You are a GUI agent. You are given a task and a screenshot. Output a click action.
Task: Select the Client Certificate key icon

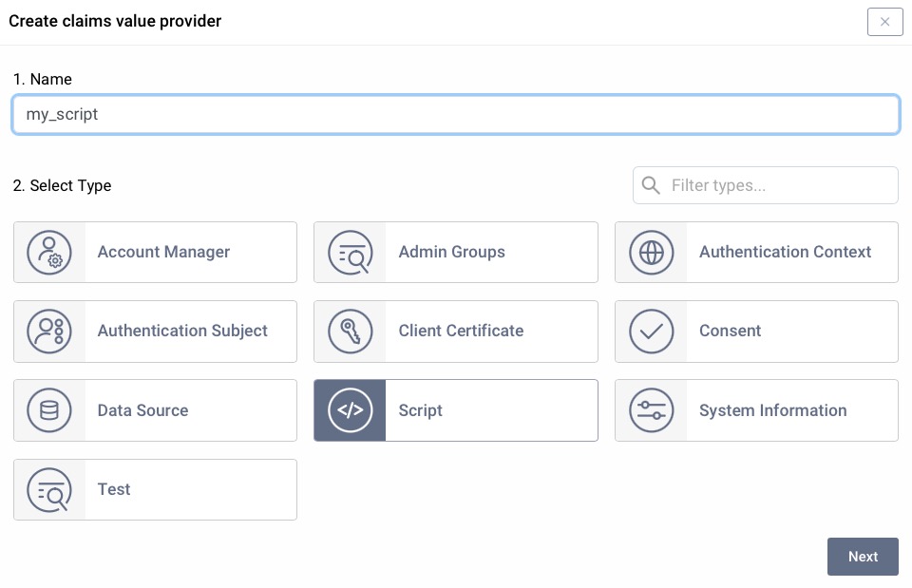tap(351, 331)
